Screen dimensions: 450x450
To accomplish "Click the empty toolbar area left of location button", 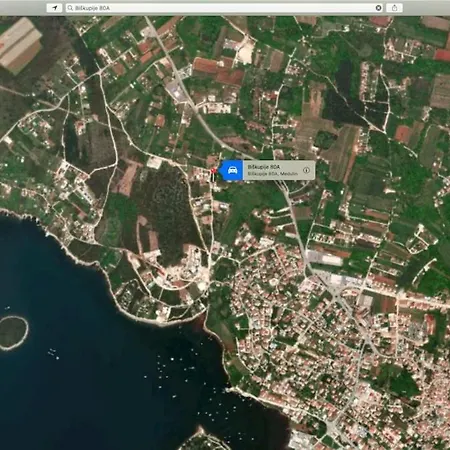I will pos(23,8).
